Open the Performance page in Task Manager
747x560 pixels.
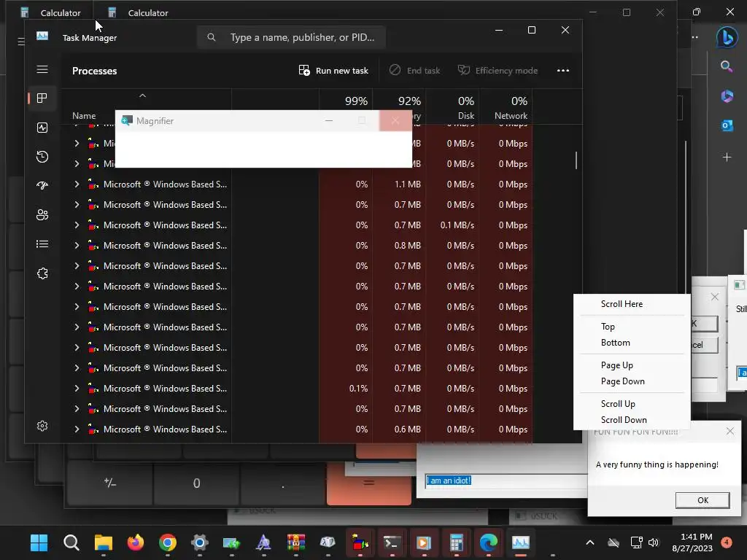[42, 128]
